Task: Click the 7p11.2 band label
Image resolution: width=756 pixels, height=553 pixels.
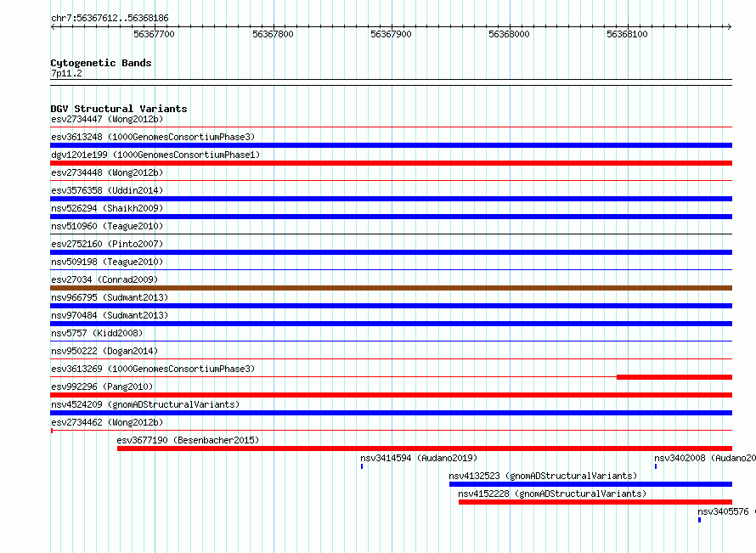Action: point(66,73)
